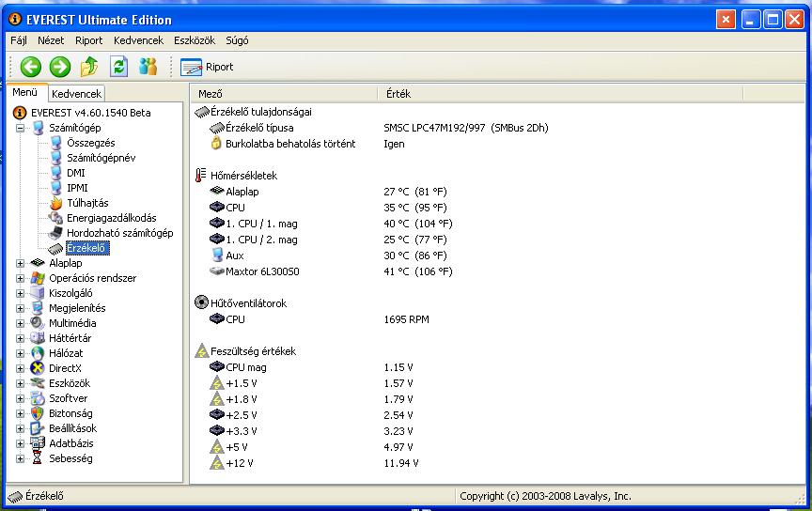Collapse the Számítógép tree node
The image size is (812, 511).
[x=20, y=128]
